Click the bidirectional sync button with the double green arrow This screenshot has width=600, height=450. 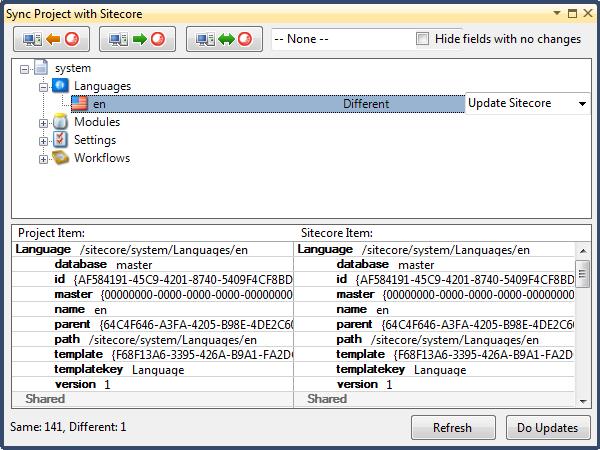point(224,39)
